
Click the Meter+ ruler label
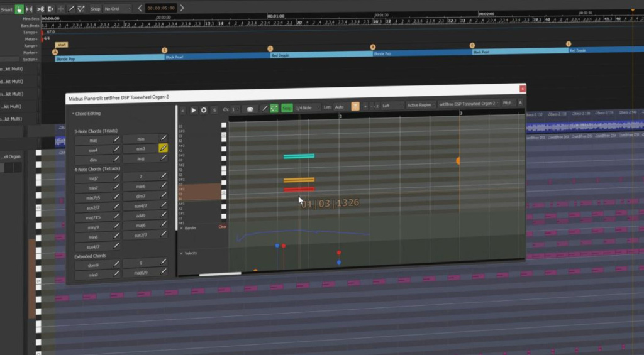(31, 39)
